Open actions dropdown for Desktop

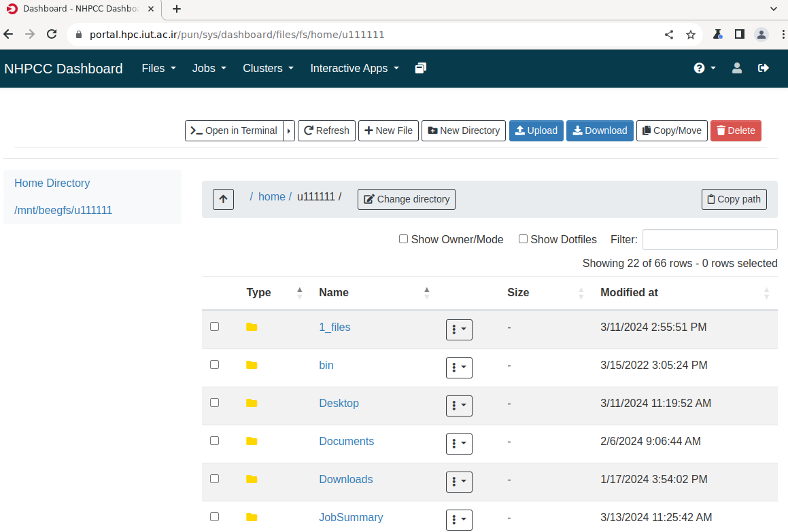click(460, 406)
